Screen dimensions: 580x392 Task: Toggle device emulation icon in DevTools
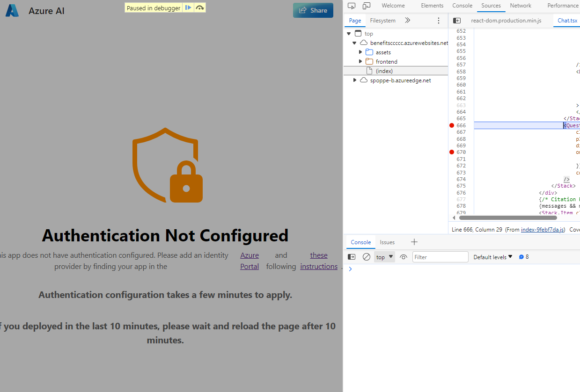click(x=366, y=6)
